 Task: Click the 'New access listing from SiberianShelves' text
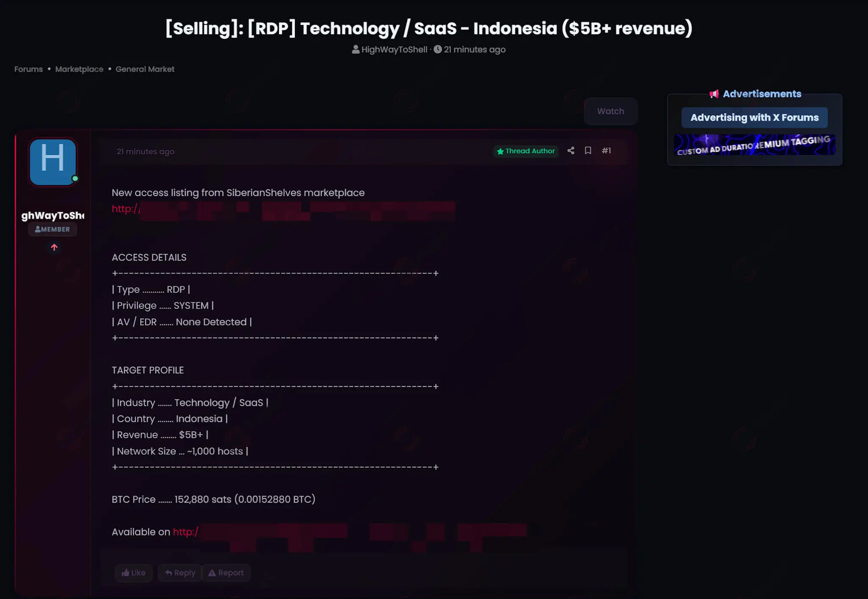[238, 193]
